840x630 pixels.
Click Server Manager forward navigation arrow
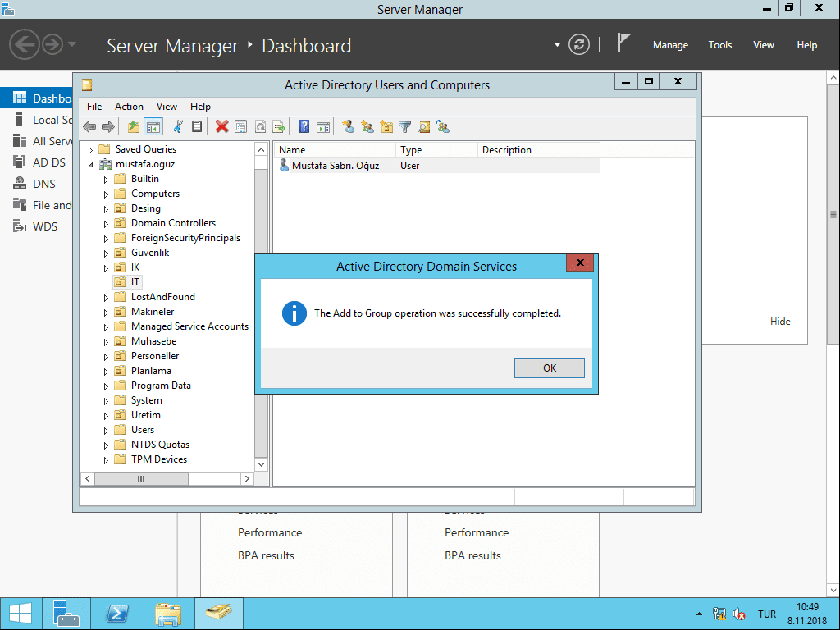[52, 44]
